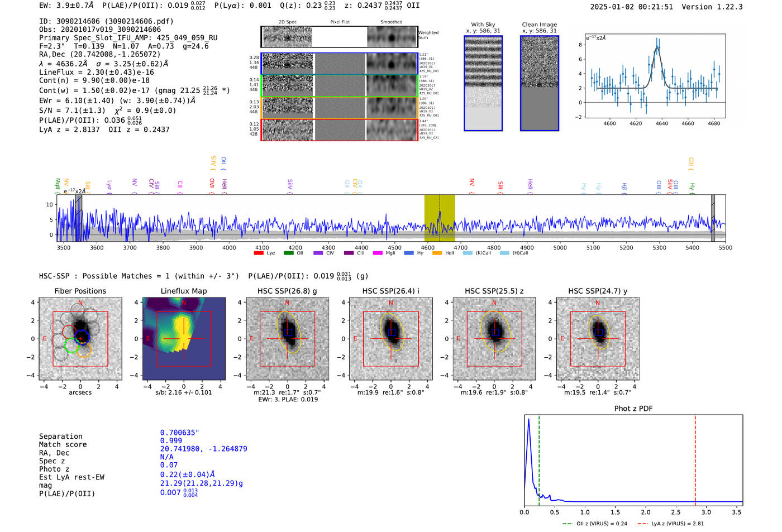782x532 pixels.
Task: Click the dark purple CIII legend swatch
Action: pyautogui.click(x=349, y=253)
